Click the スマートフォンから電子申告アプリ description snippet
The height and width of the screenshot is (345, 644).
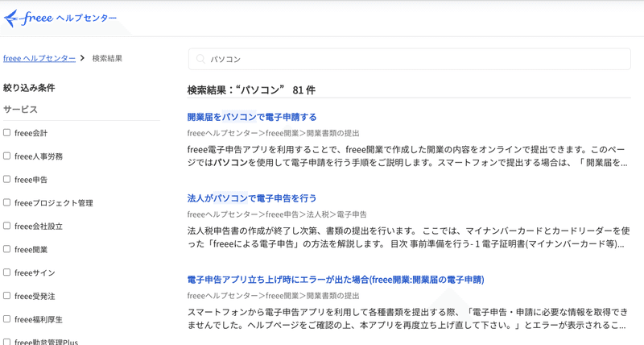[x=407, y=318]
